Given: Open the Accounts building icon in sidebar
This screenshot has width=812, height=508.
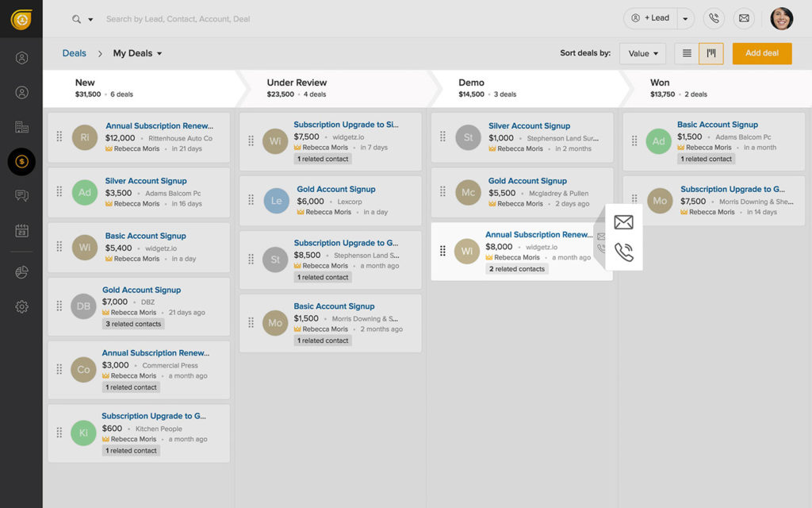Looking at the screenshot, I should click(21, 127).
